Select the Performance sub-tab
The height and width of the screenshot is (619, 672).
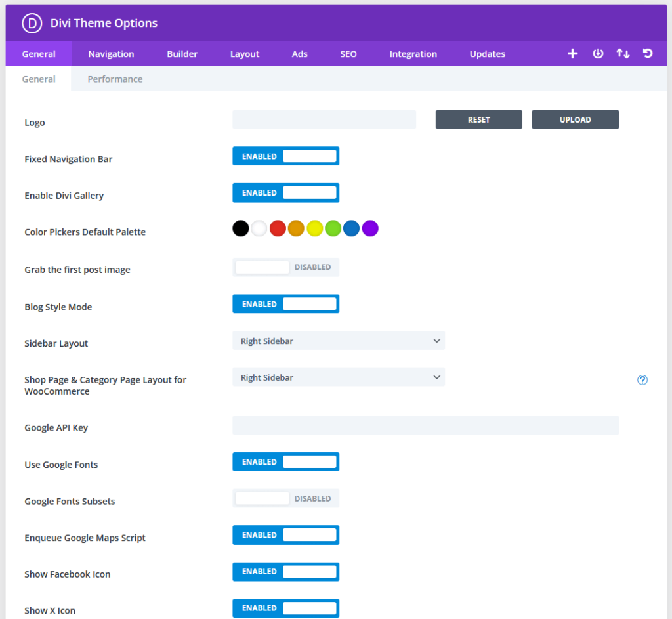tap(115, 79)
